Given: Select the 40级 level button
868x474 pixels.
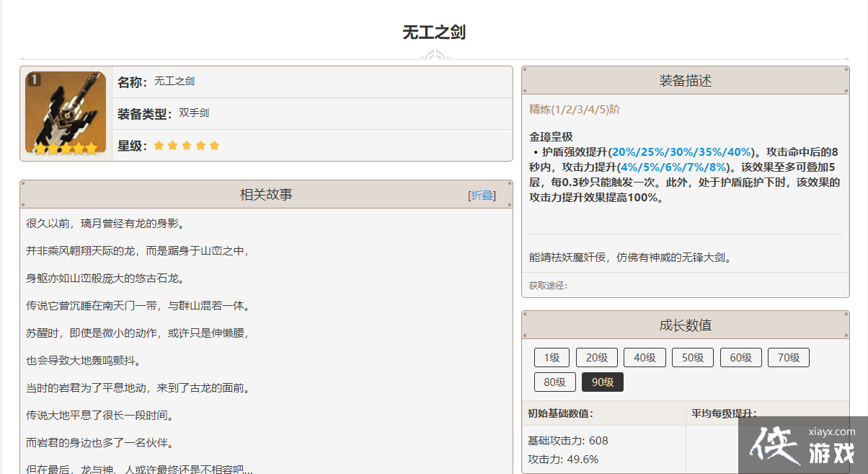Looking at the screenshot, I should coord(645,357).
